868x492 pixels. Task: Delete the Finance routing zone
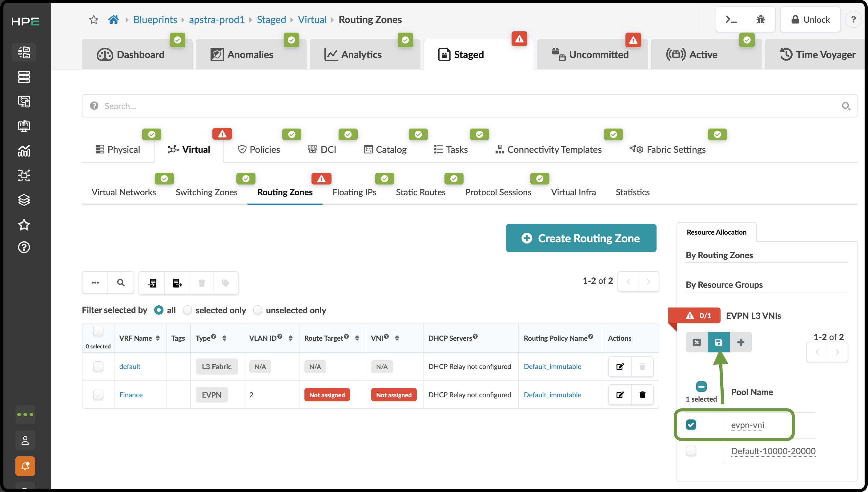642,395
